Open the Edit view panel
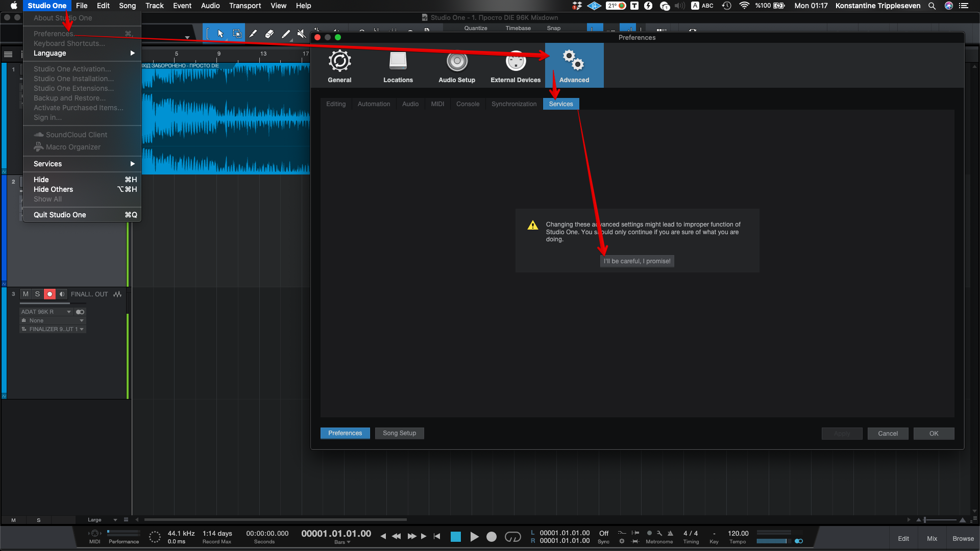Screen dimensions: 980x551 903,539
